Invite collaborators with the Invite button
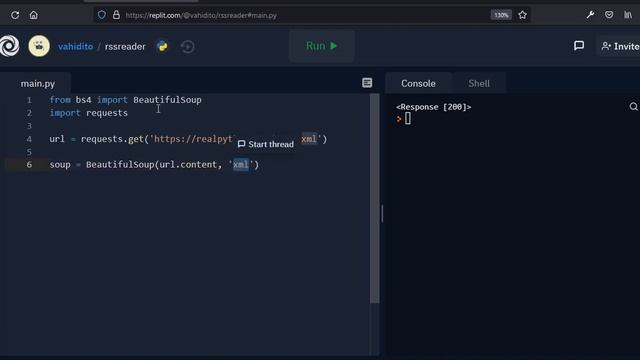The image size is (640, 360). 620,46
